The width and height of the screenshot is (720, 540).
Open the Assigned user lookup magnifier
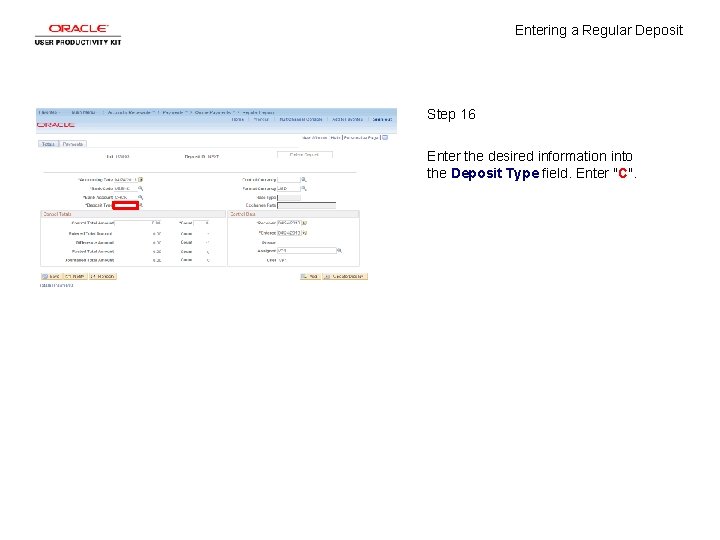tap(339, 251)
